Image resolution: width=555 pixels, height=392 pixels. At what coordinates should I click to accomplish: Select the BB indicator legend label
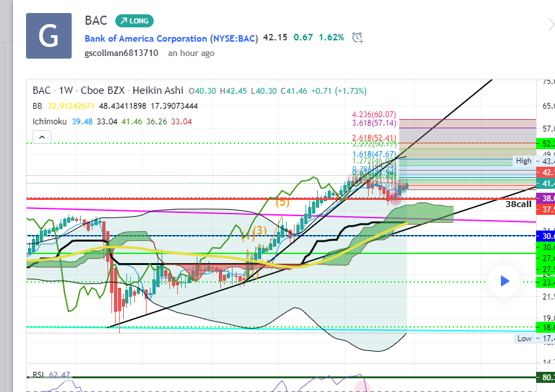click(x=38, y=105)
